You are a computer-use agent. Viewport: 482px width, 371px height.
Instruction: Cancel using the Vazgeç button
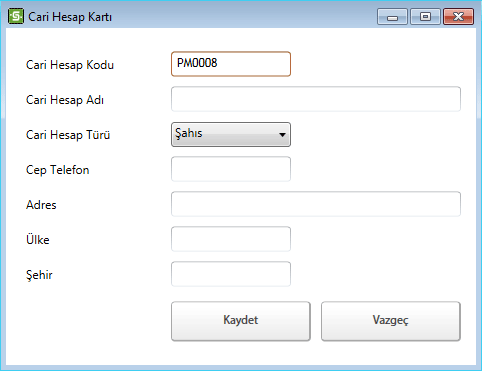391,321
